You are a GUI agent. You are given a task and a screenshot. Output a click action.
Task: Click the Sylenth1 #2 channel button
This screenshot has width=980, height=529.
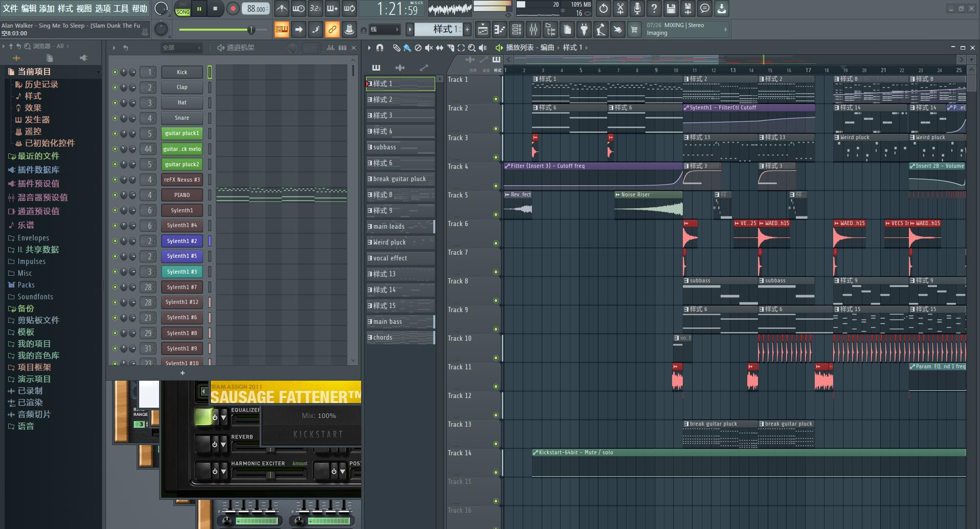coord(182,241)
